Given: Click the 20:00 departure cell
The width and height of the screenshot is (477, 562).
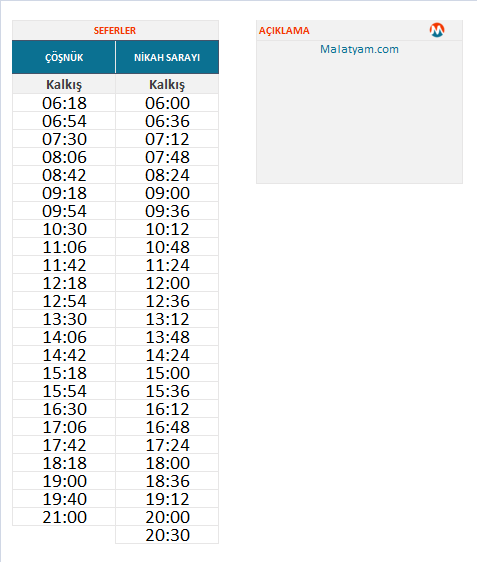Looking at the screenshot, I should 167,517.
